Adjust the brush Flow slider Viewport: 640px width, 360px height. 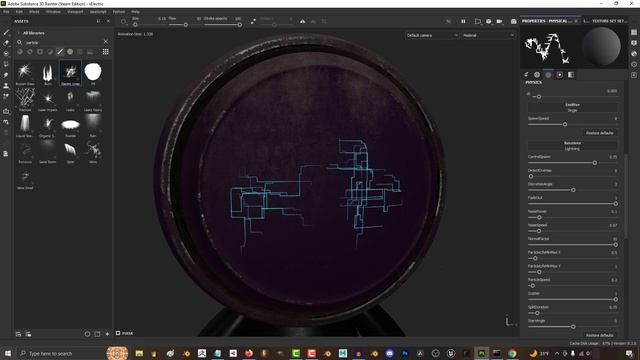pos(186,25)
